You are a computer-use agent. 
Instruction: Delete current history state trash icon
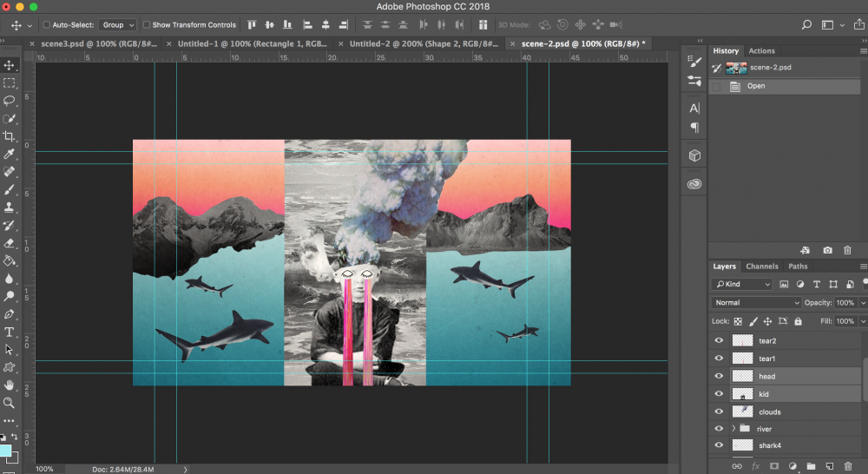tap(847, 250)
